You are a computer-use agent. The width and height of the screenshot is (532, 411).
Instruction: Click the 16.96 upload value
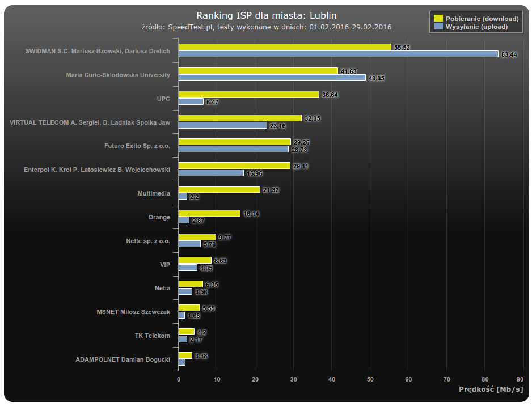tap(254, 173)
